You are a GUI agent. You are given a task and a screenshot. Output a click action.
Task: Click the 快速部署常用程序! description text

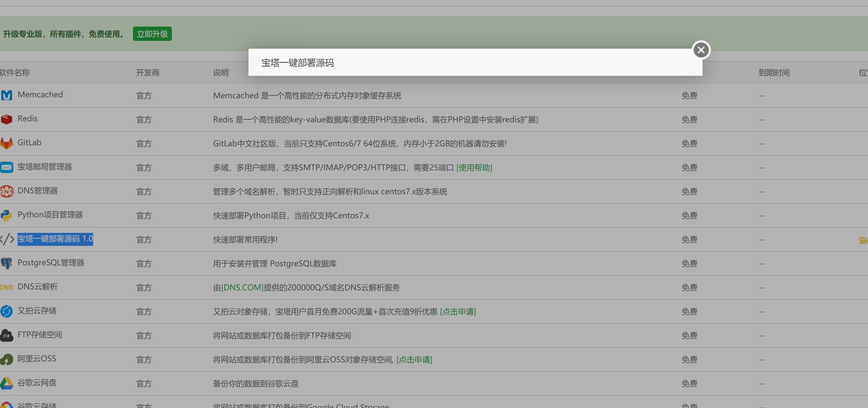coord(245,240)
